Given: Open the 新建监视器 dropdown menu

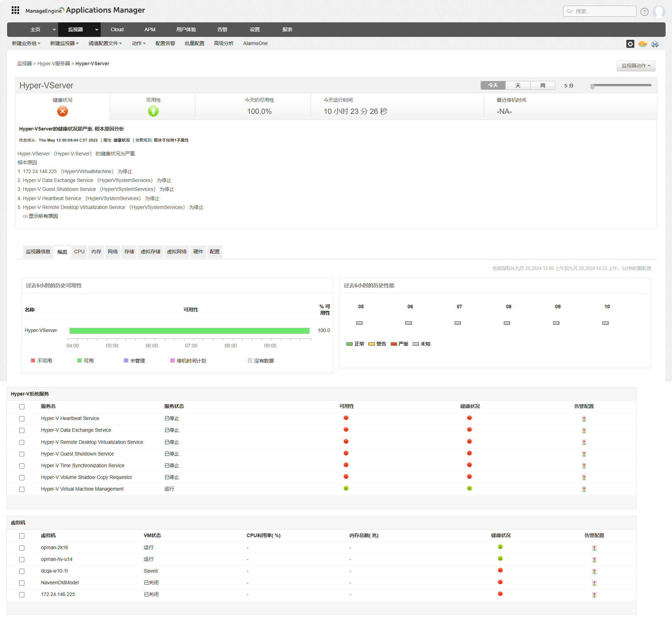Looking at the screenshot, I should pos(64,43).
